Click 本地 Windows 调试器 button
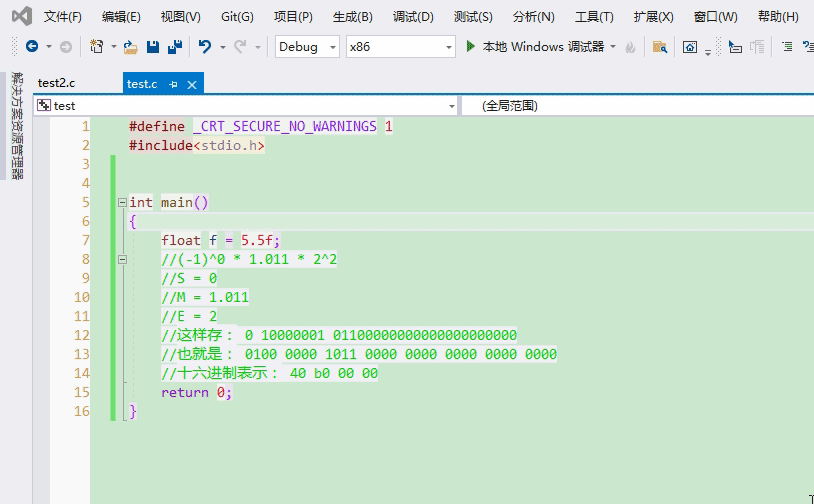The image size is (814, 504). tap(542, 47)
